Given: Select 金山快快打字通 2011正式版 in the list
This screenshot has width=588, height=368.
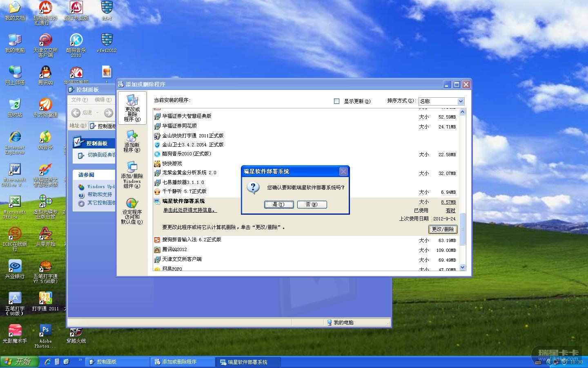Looking at the screenshot, I should [x=305, y=136].
